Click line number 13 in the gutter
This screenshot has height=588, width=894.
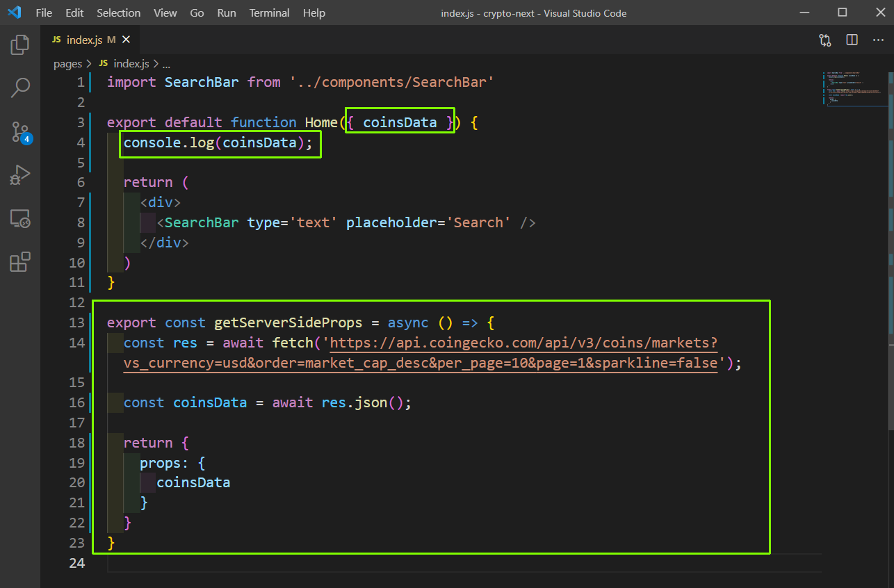point(76,322)
